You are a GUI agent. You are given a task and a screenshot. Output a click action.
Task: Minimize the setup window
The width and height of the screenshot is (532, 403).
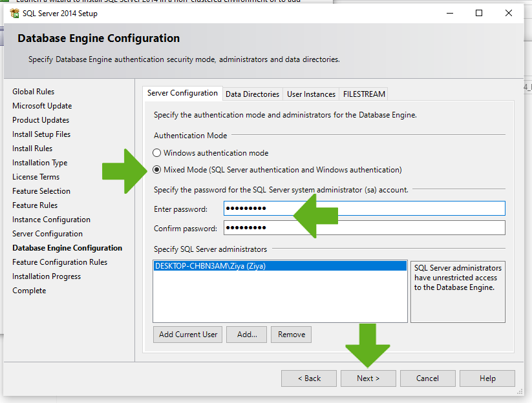pyautogui.click(x=449, y=14)
